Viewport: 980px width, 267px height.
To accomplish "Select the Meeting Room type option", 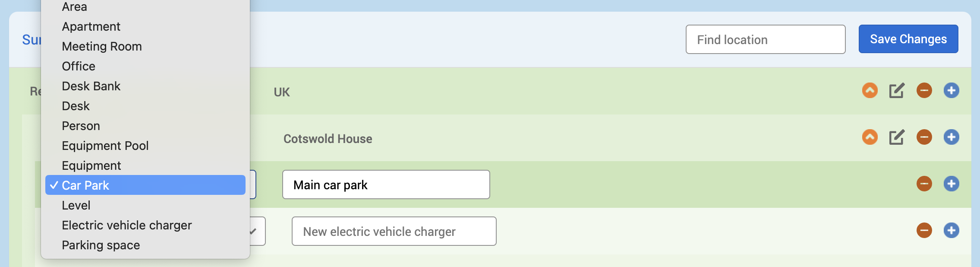I will pyautogui.click(x=101, y=47).
